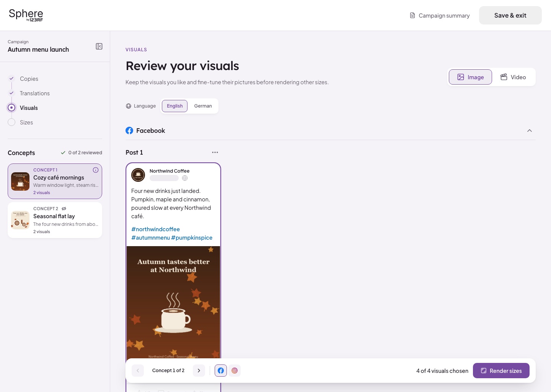551x392 pixels.
Task: Click the Sizes step empty circle
Action: point(11,122)
